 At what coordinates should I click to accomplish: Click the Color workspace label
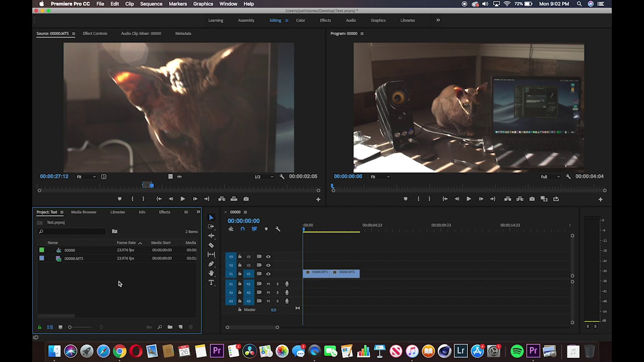pos(300,20)
